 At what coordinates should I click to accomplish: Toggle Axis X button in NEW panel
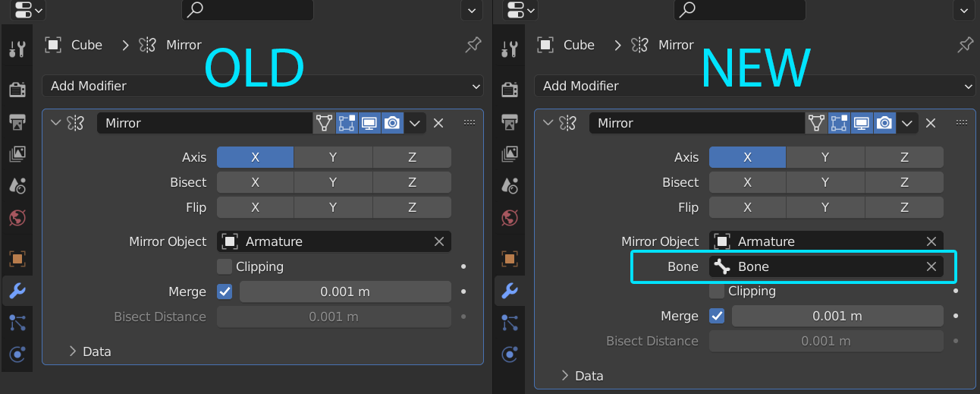point(747,157)
